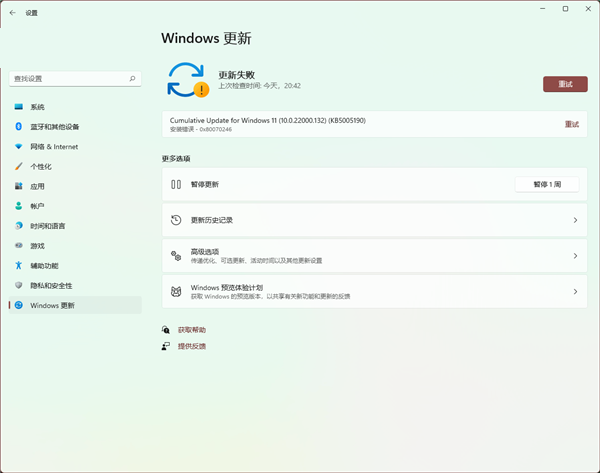Open the 获取帮助 link
600x473 pixels.
[x=191, y=330]
